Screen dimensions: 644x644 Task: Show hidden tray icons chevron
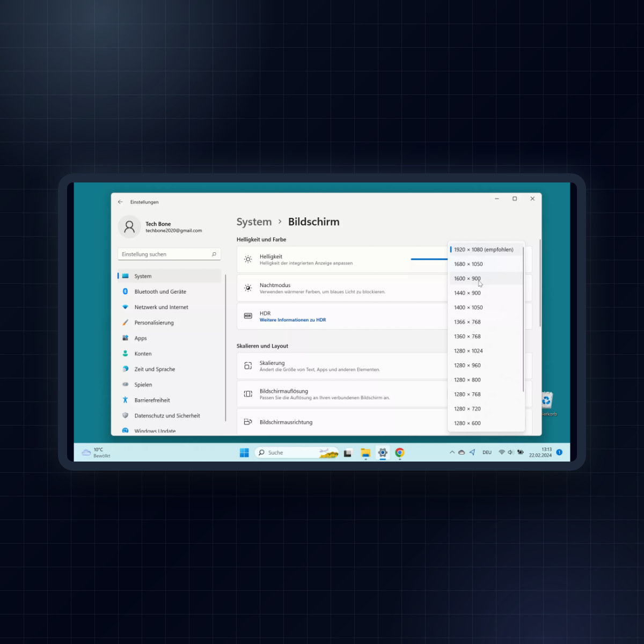pos(452,452)
